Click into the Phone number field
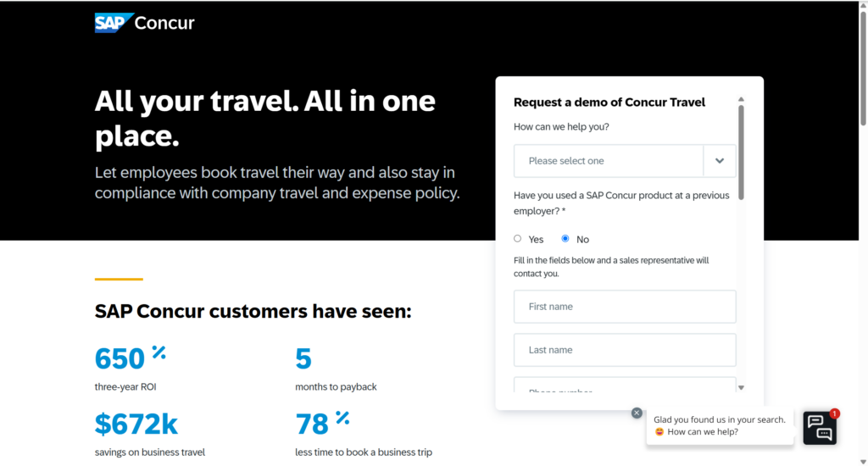 [625, 386]
